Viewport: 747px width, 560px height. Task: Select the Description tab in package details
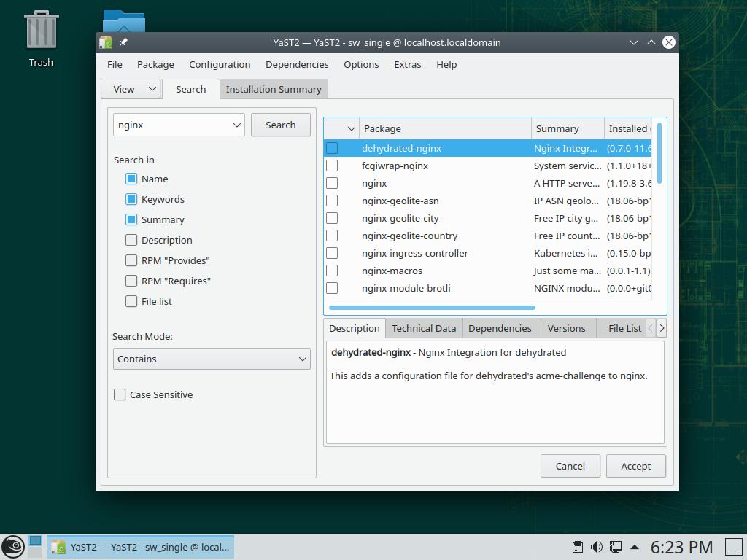coord(355,329)
